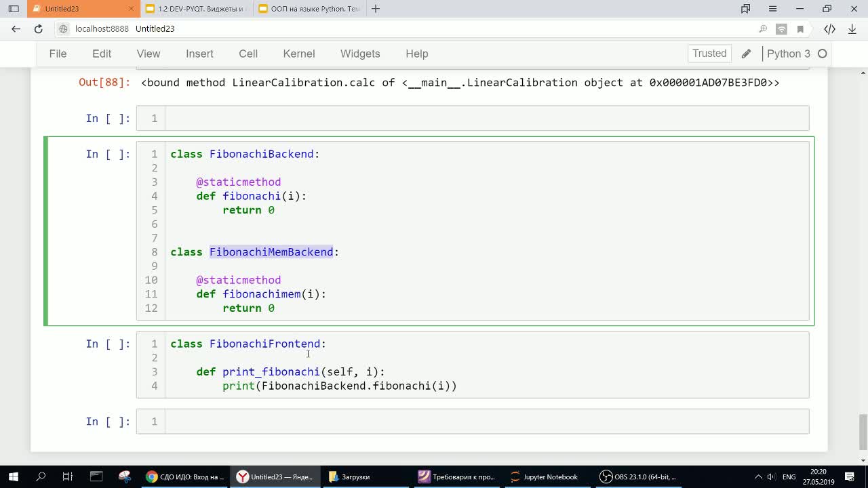
Task: Open the СДО ИДО Chrome taskbar item
Action: click(185, 476)
